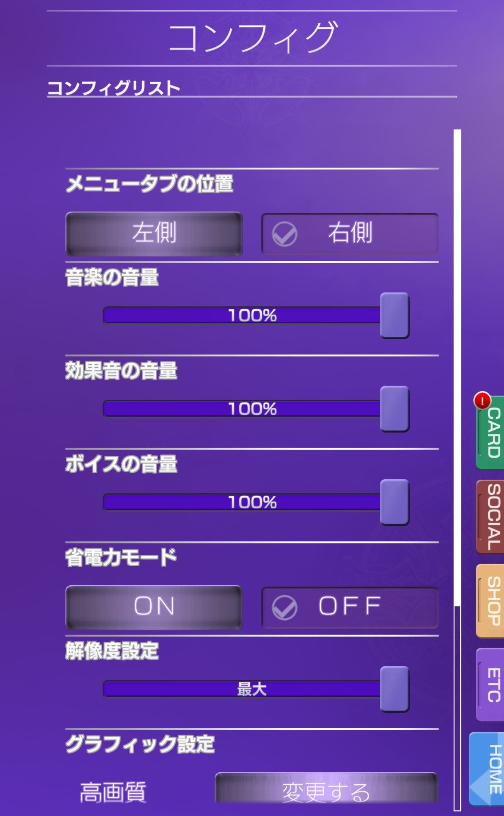The width and height of the screenshot is (504, 816).
Task: Click the voice volume slider handle
Action: [394, 502]
